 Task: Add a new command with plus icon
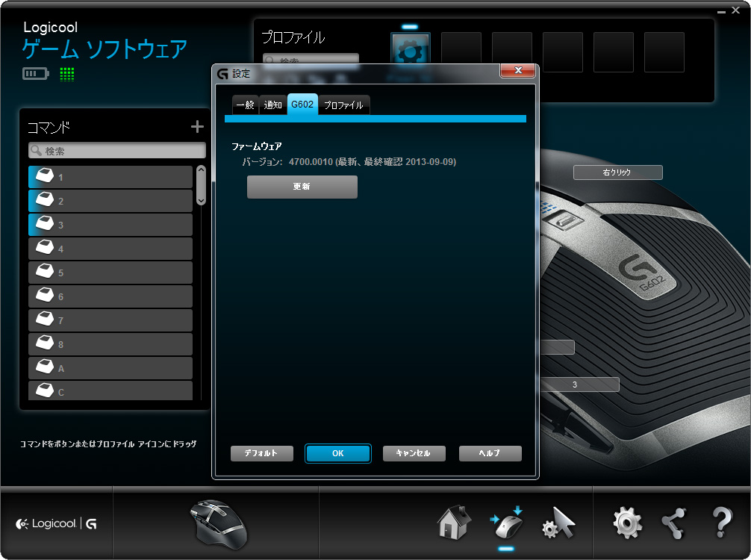coord(197,126)
